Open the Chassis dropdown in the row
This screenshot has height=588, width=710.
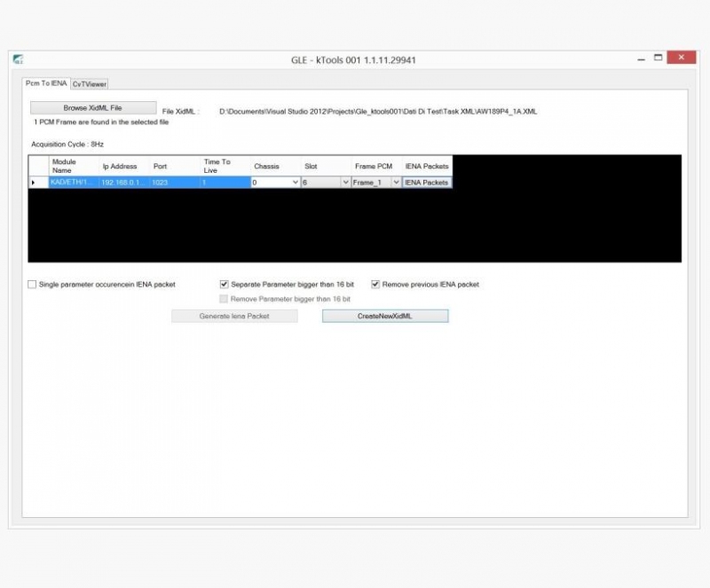click(295, 183)
